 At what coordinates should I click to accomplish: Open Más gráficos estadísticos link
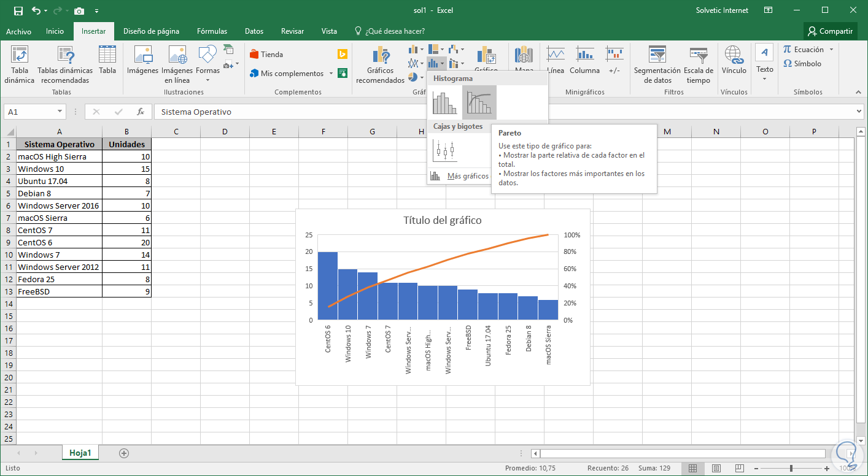coord(467,176)
